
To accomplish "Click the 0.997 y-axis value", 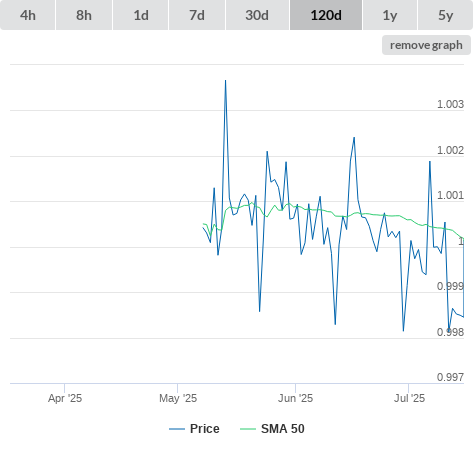I will pos(450,377).
